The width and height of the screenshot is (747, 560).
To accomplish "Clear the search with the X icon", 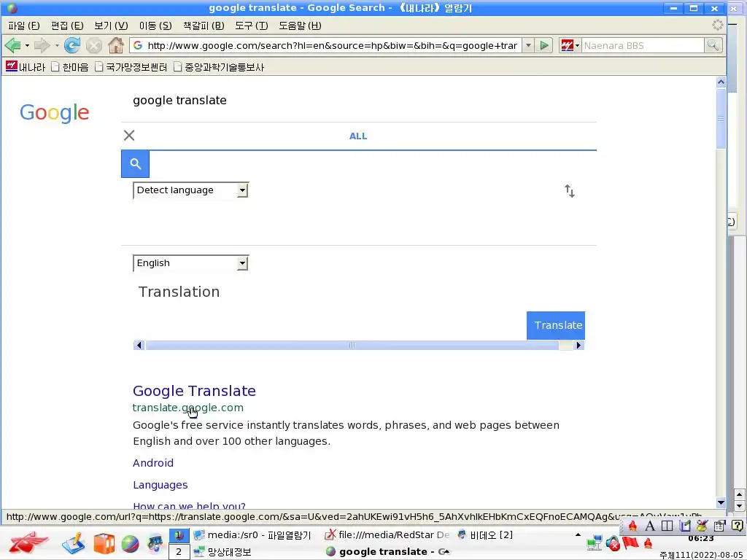I will click(129, 136).
